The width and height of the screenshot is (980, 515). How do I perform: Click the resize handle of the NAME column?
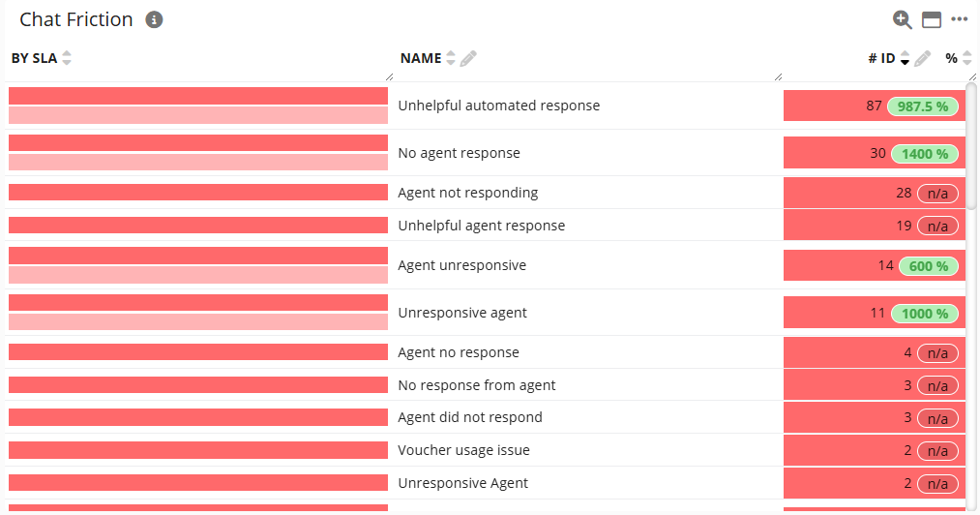(x=778, y=76)
